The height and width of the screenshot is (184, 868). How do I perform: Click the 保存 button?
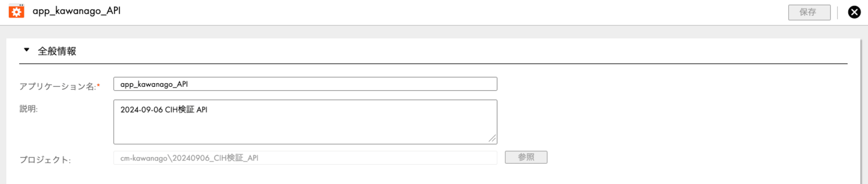coord(809,12)
